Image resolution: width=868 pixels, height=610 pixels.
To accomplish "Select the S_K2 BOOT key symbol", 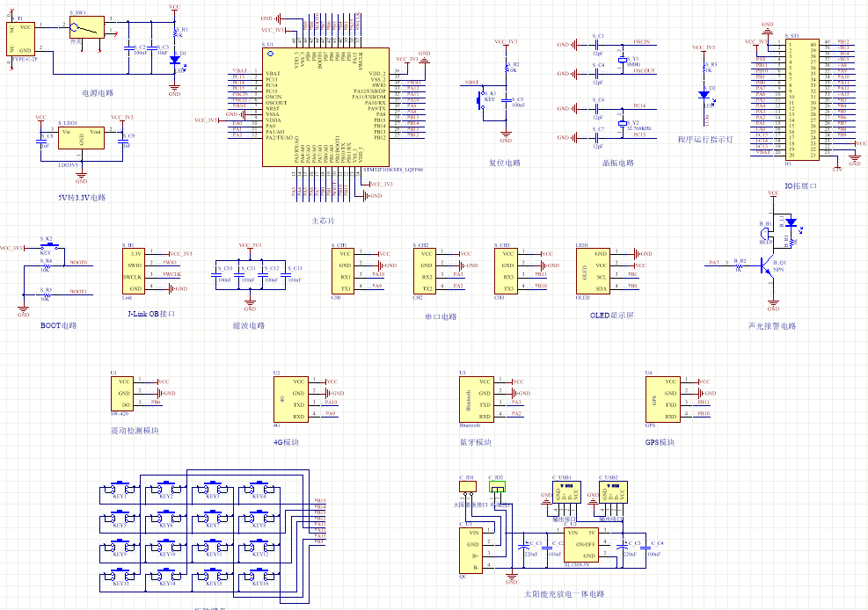I will 50,245.
